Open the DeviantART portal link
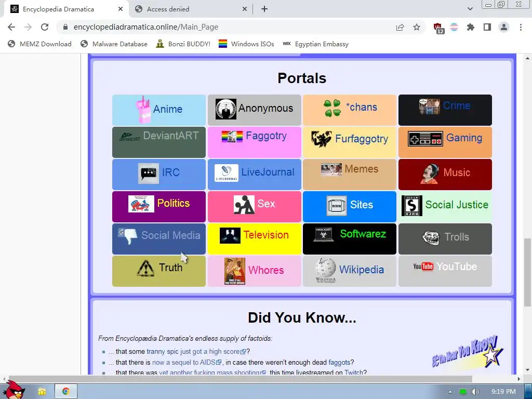The image size is (532, 399). 170,136
